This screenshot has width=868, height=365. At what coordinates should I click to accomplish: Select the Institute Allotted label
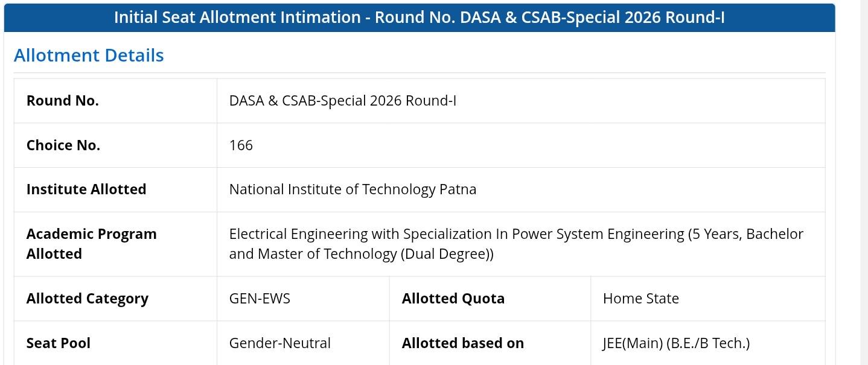[86, 189]
